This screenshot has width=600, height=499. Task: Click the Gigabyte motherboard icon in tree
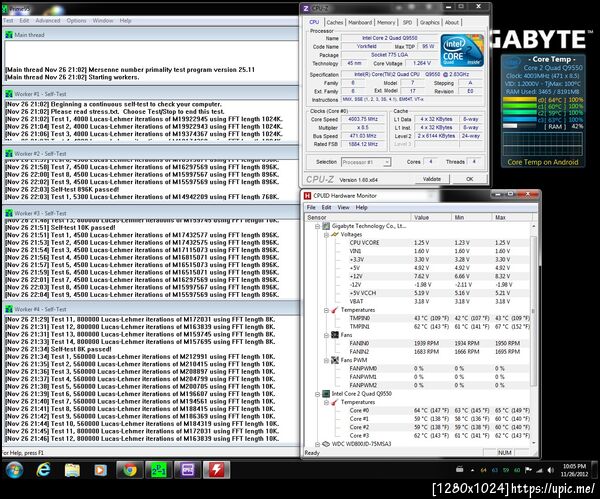[x=326, y=226]
